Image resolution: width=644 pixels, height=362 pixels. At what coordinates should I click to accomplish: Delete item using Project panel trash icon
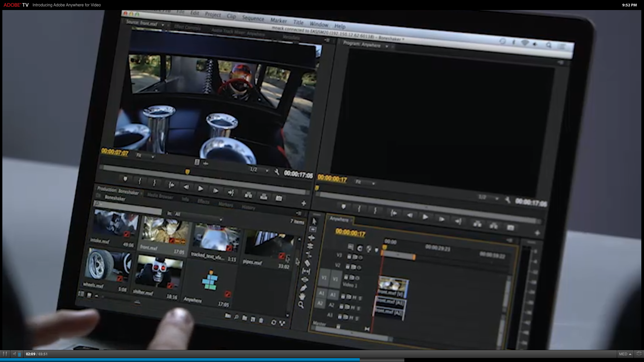(261, 320)
